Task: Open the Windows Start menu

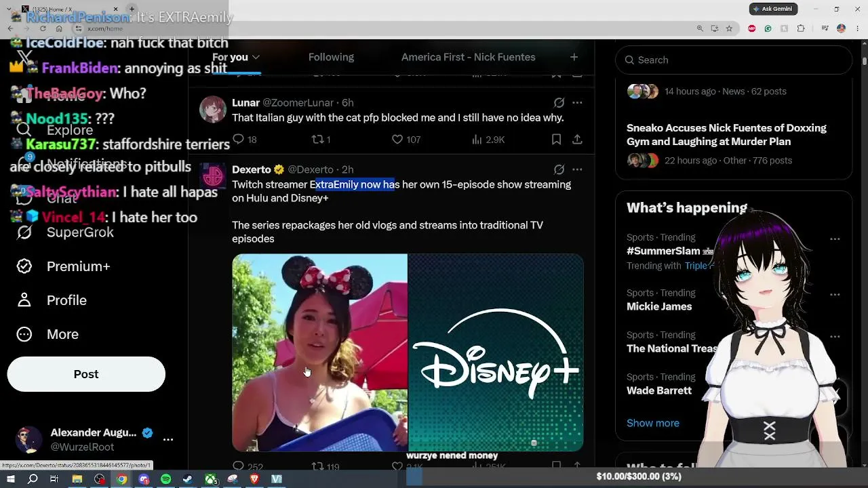Action: coord(10,479)
